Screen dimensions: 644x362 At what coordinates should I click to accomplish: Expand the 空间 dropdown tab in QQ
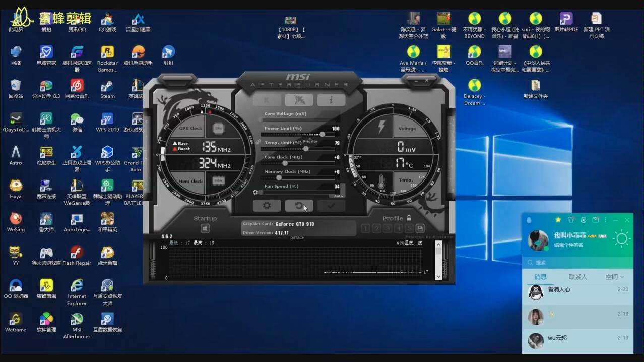tap(614, 277)
